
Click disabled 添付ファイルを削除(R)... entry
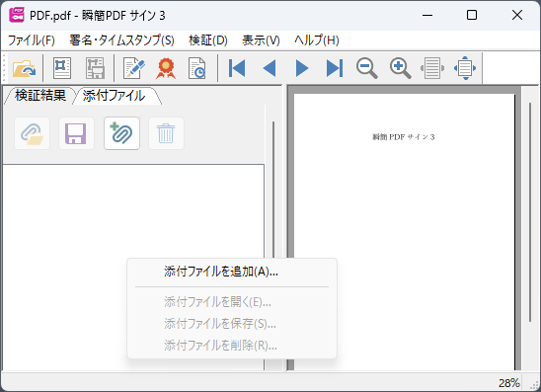(232, 345)
